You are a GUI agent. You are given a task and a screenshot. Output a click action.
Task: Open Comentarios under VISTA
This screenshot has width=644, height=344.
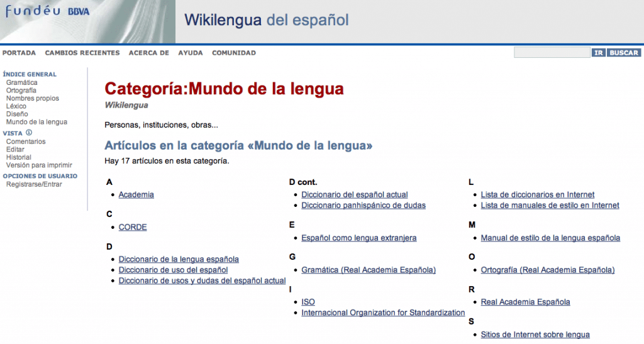click(26, 141)
